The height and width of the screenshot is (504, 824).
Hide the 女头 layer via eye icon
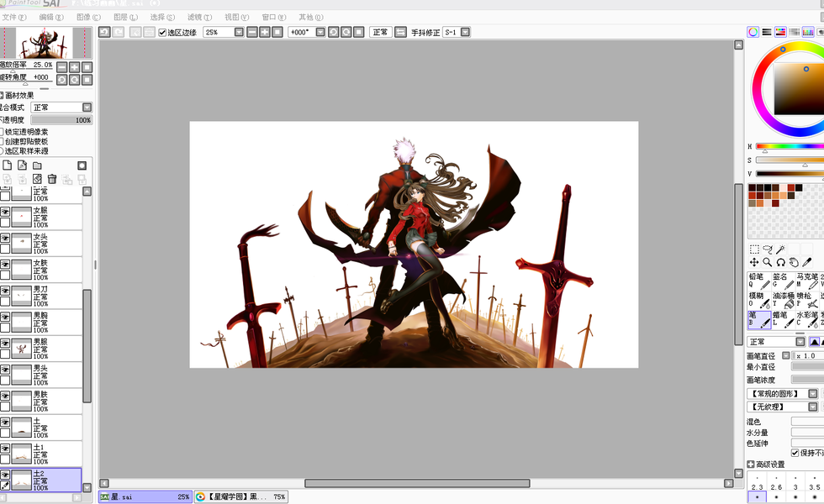click(x=5, y=238)
